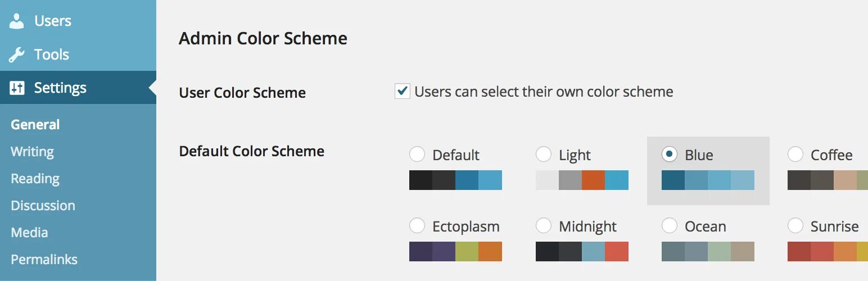Uncheck Users can select their own color scheme
This screenshot has height=281, width=868.
pos(402,91)
